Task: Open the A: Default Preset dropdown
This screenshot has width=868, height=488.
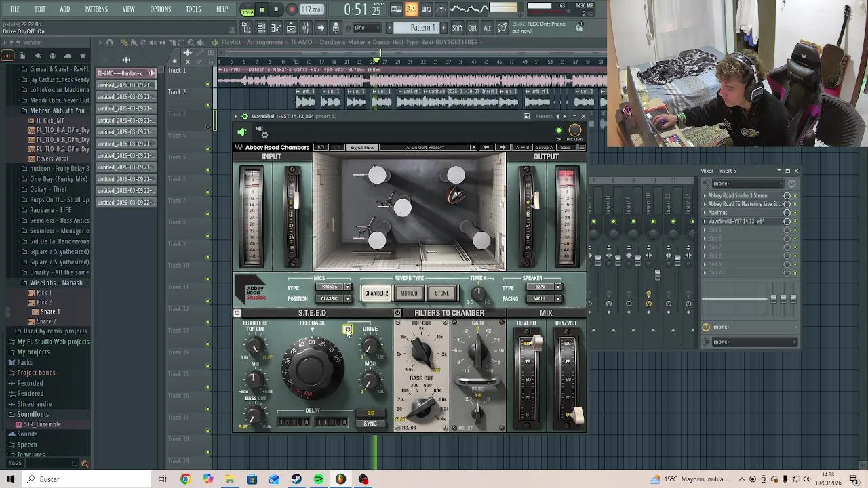Action: (x=429, y=148)
